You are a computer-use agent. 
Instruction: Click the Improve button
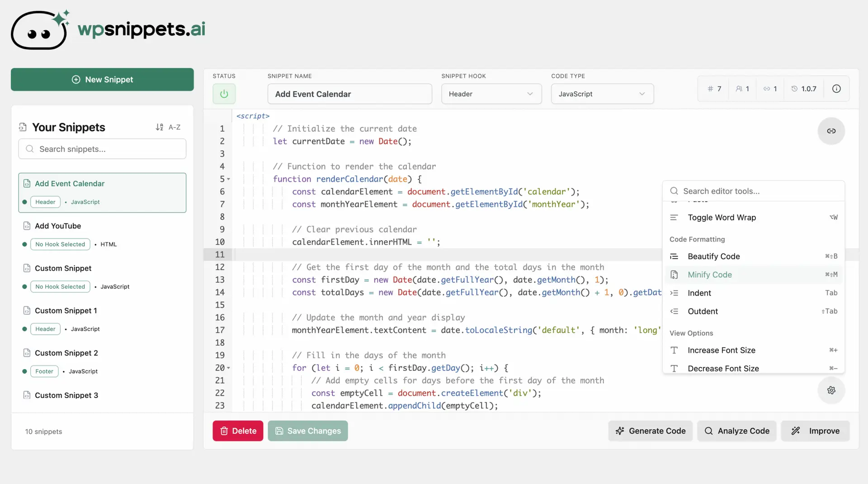tap(816, 431)
